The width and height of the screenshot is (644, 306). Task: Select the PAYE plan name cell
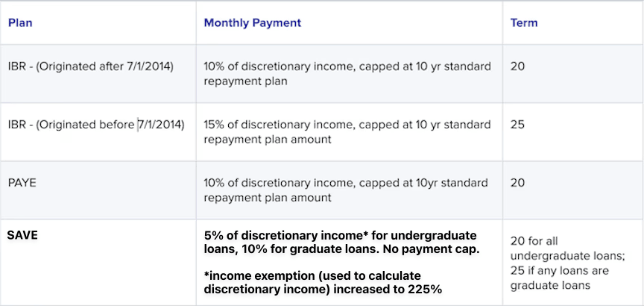tap(23, 183)
